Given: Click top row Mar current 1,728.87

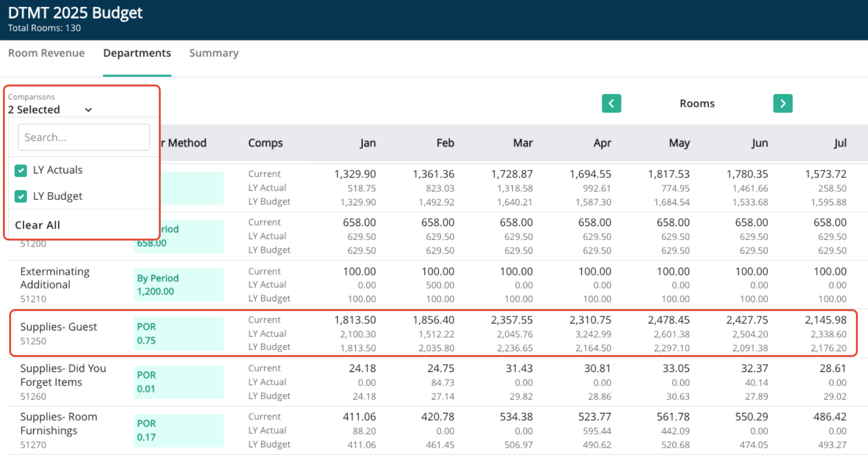Looking at the screenshot, I should [512, 174].
